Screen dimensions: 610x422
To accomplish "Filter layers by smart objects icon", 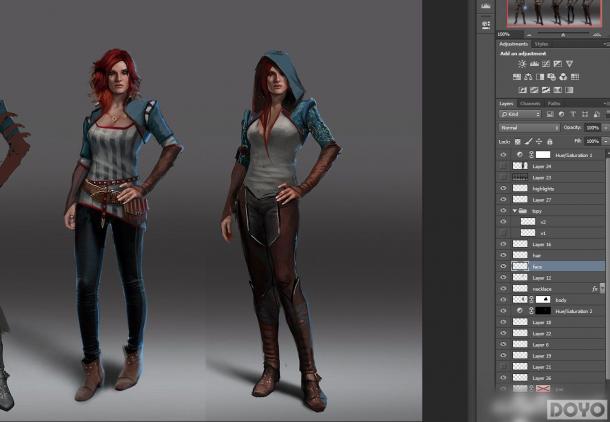I will [596, 114].
